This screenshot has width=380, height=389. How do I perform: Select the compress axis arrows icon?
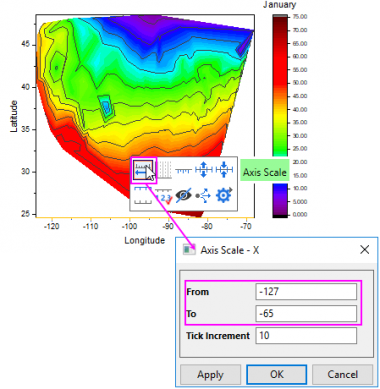pyautogui.click(x=224, y=170)
